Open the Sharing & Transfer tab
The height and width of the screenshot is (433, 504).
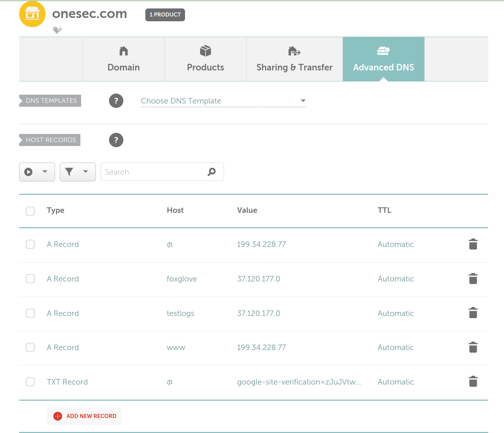(294, 59)
